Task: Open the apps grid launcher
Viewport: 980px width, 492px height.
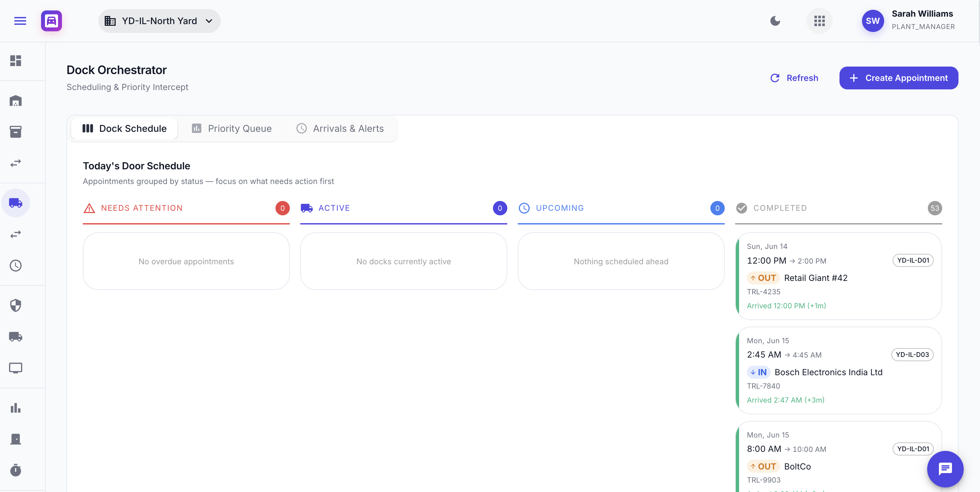Action: (819, 21)
